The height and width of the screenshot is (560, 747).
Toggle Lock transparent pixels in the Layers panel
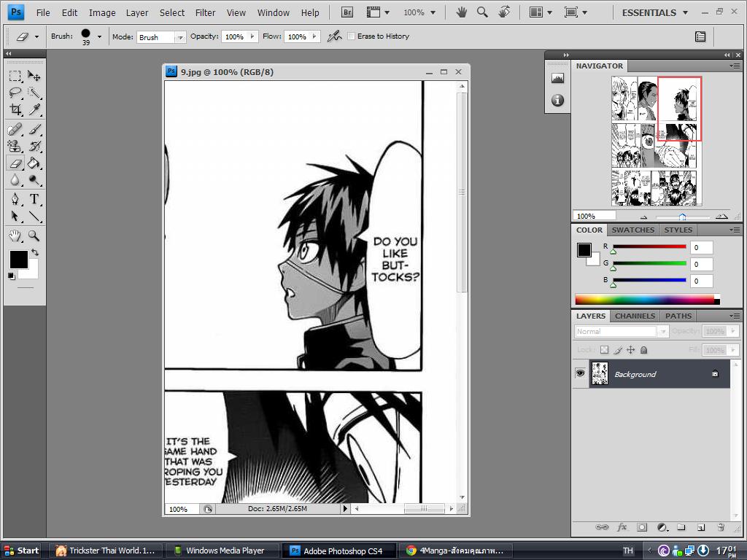pos(604,350)
